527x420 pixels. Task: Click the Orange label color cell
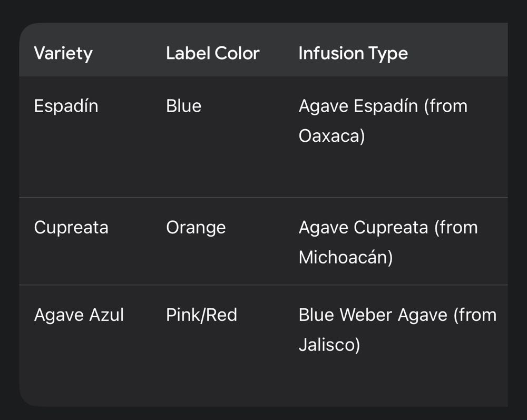(196, 228)
